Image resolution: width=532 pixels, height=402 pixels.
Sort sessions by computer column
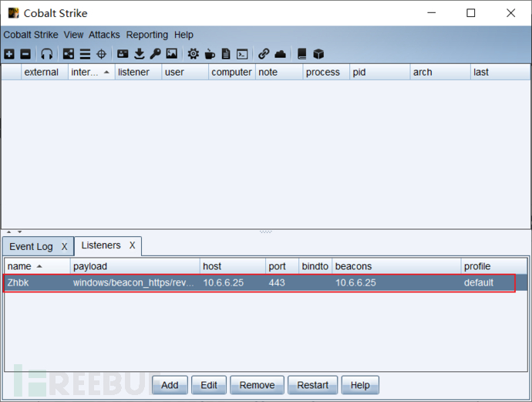coord(232,72)
